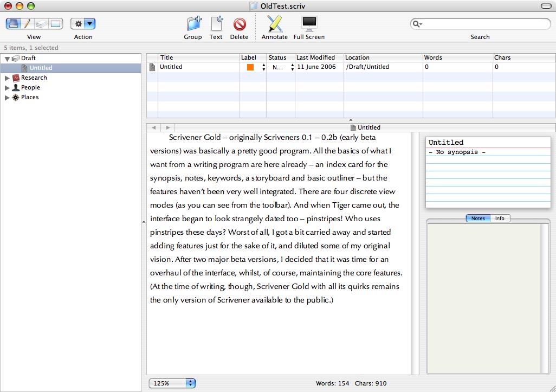Viewport: 556px width, 392px height.
Task: Click inside the notes text area
Action: click(x=484, y=298)
